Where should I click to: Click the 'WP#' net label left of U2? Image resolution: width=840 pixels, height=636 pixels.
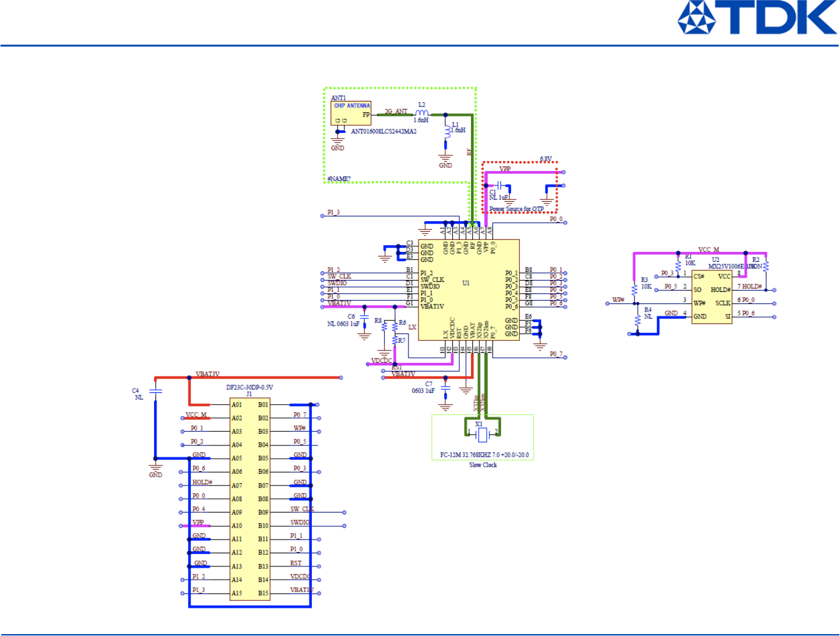click(618, 300)
